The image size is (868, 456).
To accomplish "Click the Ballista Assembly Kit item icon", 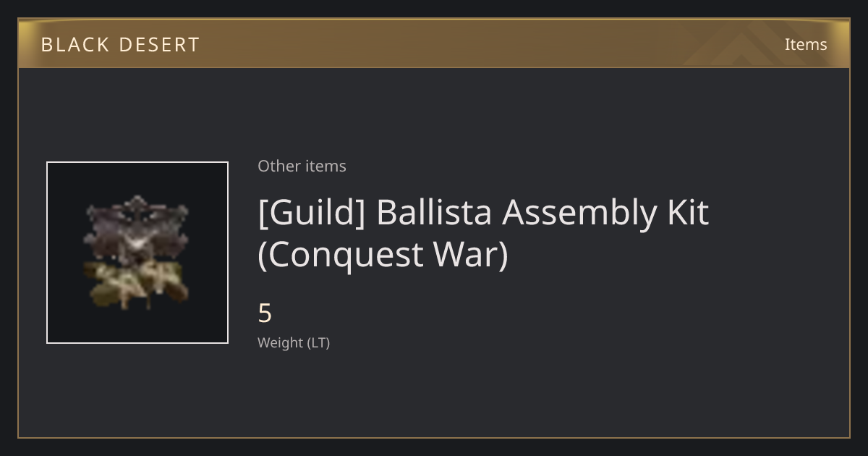I will point(137,253).
